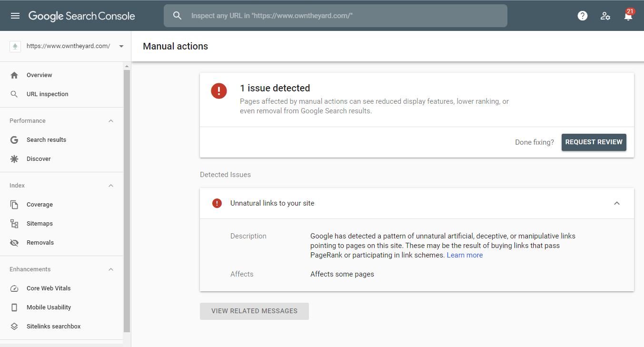This screenshot has height=347, width=644.
Task: Open the help question mark icon
Action: point(583,16)
